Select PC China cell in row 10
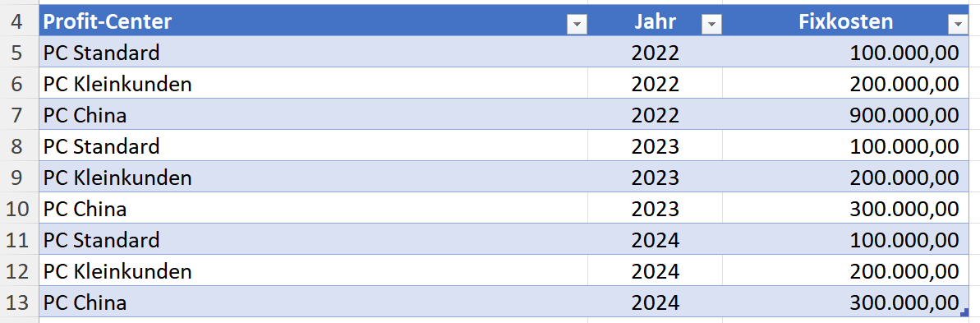Viewport: 980px width, 323px height. tap(313, 209)
